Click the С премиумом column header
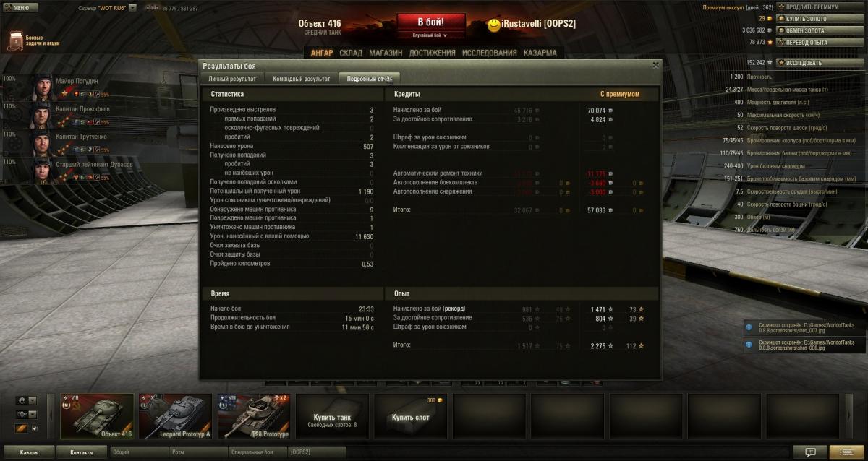 tap(620, 94)
